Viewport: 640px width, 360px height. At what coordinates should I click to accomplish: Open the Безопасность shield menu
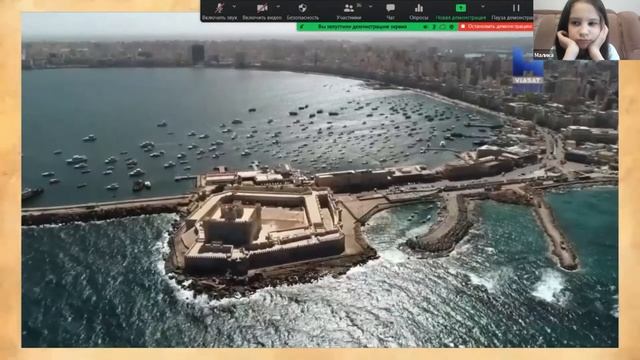(302, 11)
